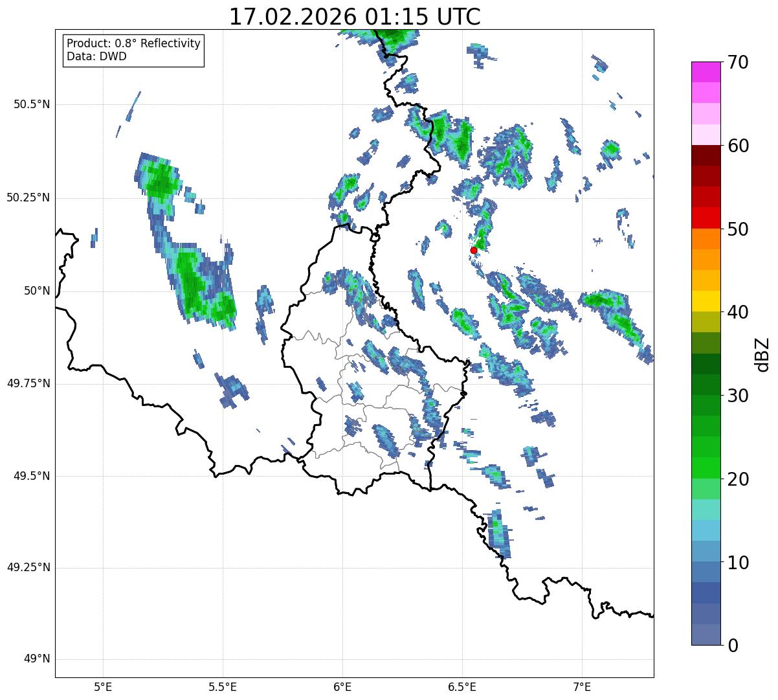
Task: Click the colorbar tick label "30"
Action: coord(737,396)
